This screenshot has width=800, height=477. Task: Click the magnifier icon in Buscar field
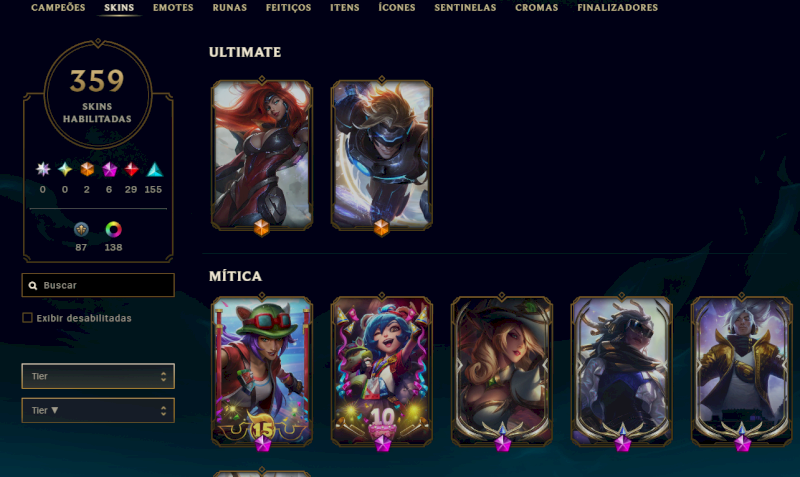pos(33,286)
